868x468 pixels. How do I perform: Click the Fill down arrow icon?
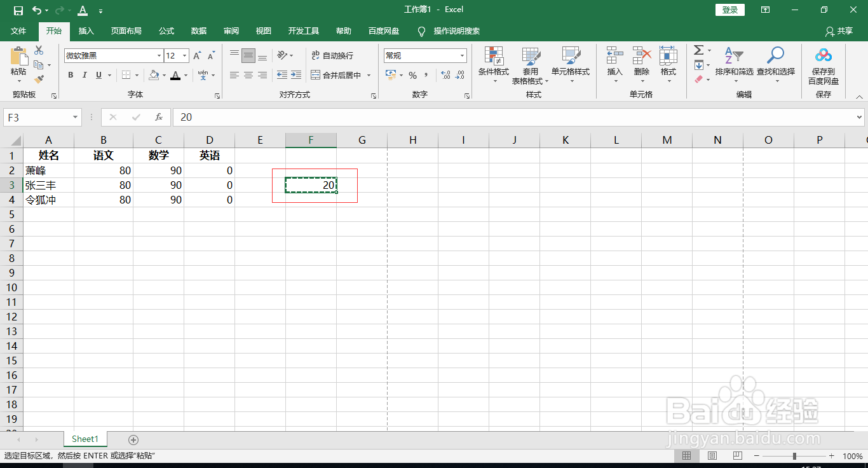tap(698, 65)
